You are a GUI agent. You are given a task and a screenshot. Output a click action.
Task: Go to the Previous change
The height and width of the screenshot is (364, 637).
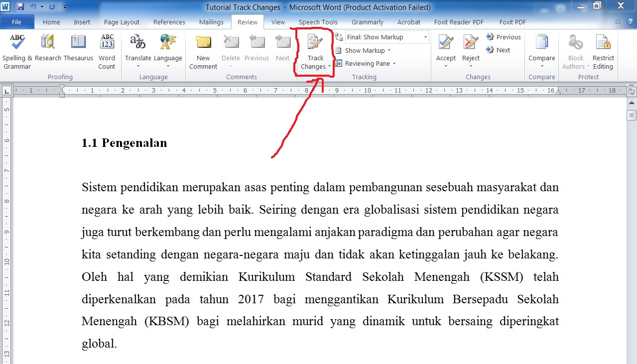pos(504,37)
